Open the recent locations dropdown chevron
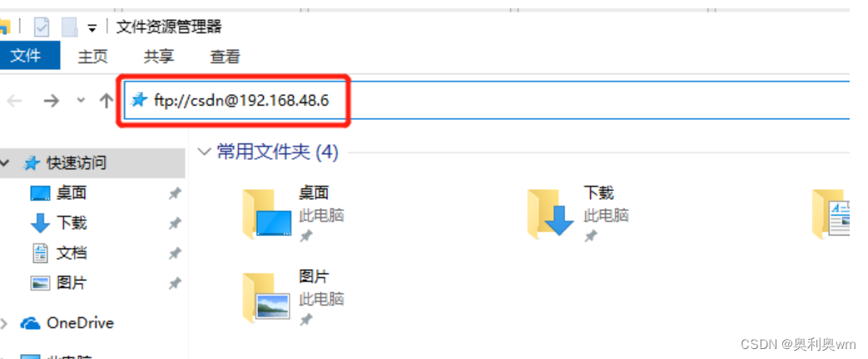This screenshot has width=868, height=359. pyautogui.click(x=81, y=101)
